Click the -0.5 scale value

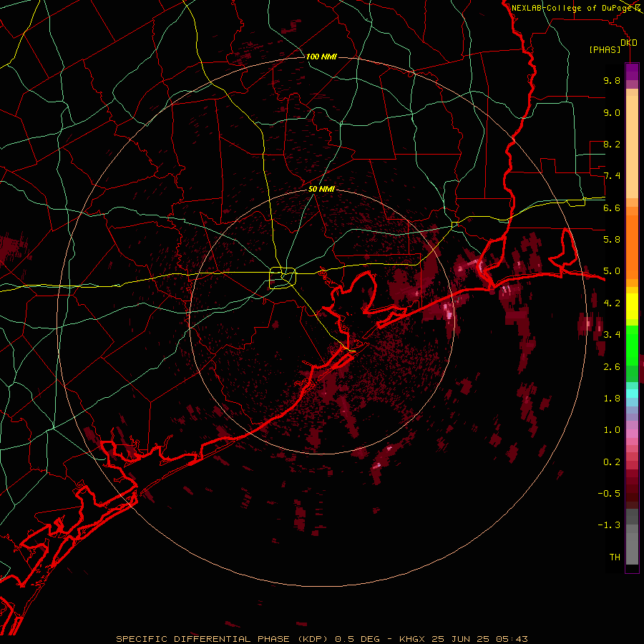tap(609, 494)
